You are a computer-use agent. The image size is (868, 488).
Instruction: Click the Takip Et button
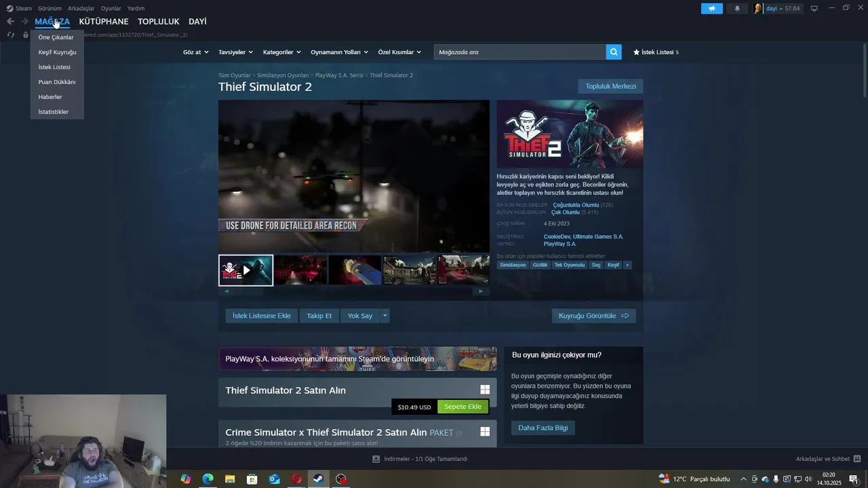pos(319,316)
